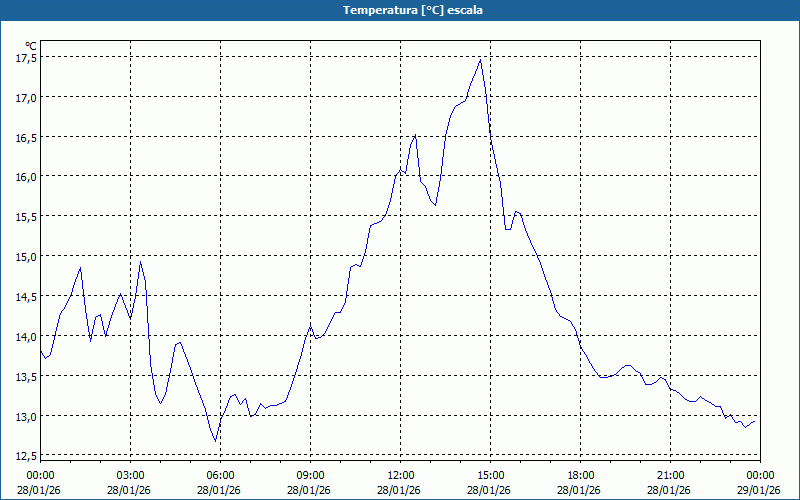This screenshot has height=500, width=800.
Task: Click the 18:00 x-axis time label
Action: pyautogui.click(x=580, y=475)
